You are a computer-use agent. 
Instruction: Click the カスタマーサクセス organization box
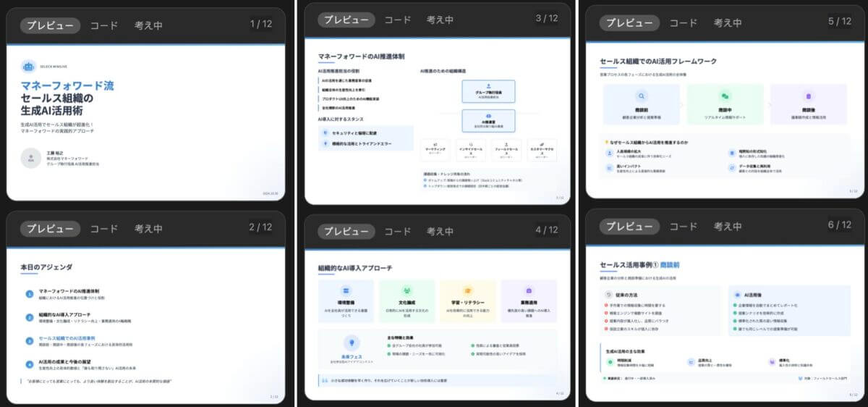[x=542, y=150]
